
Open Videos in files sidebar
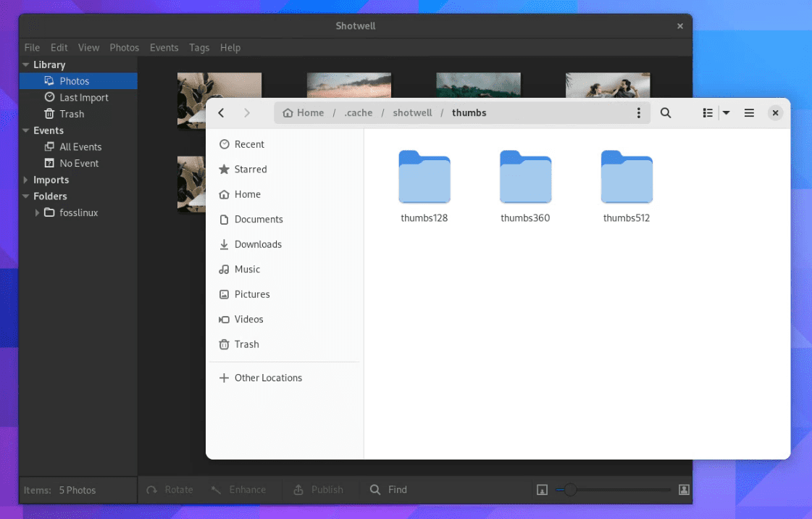click(284, 320)
